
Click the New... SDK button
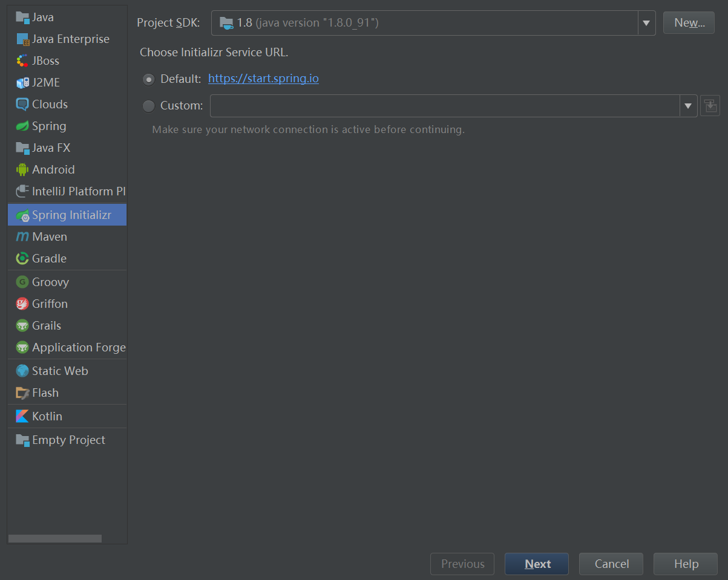pyautogui.click(x=689, y=23)
